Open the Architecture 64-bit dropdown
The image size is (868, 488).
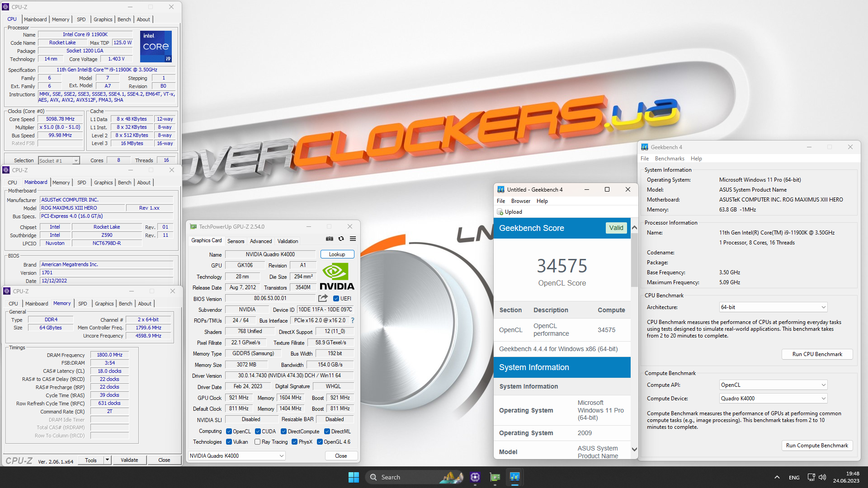point(773,307)
